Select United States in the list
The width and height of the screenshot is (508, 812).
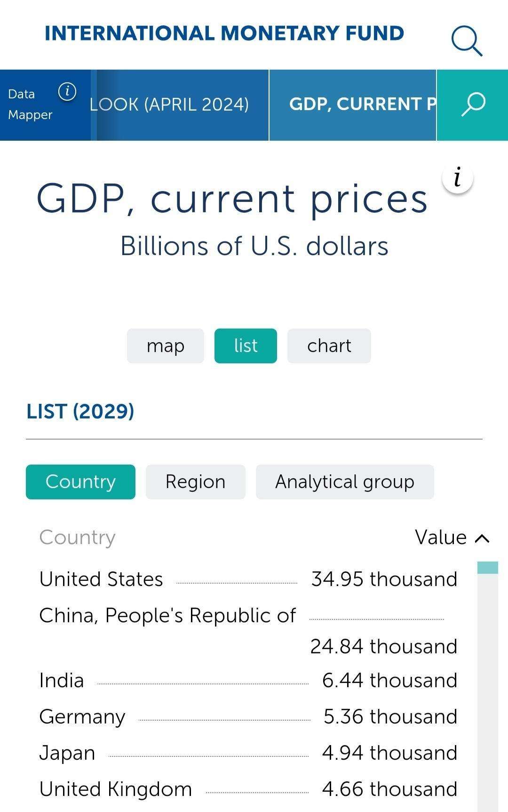[x=101, y=579]
